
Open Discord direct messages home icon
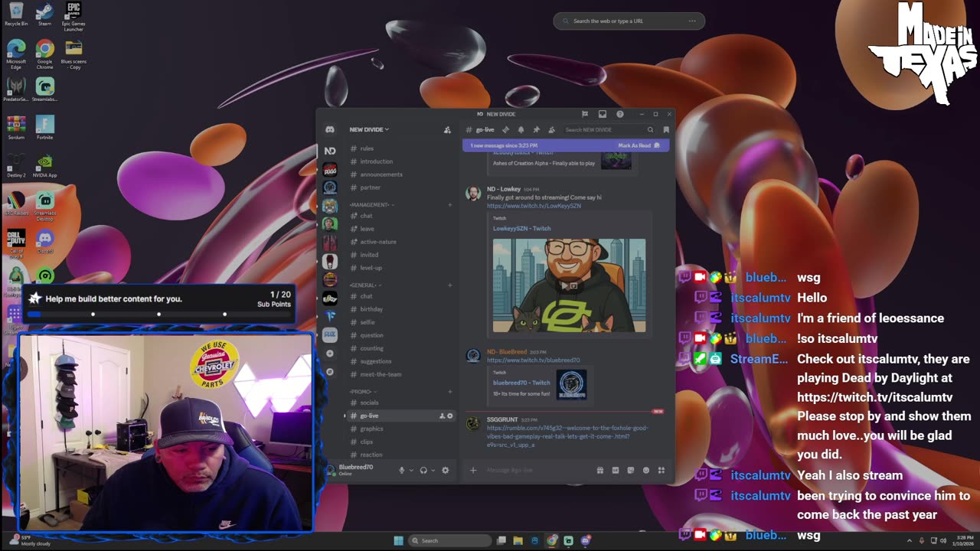[329, 129]
